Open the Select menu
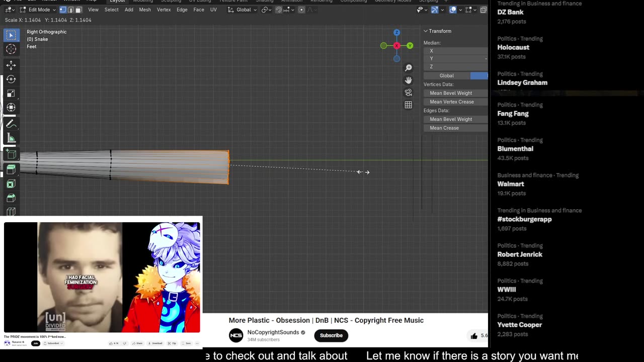 tap(112, 10)
